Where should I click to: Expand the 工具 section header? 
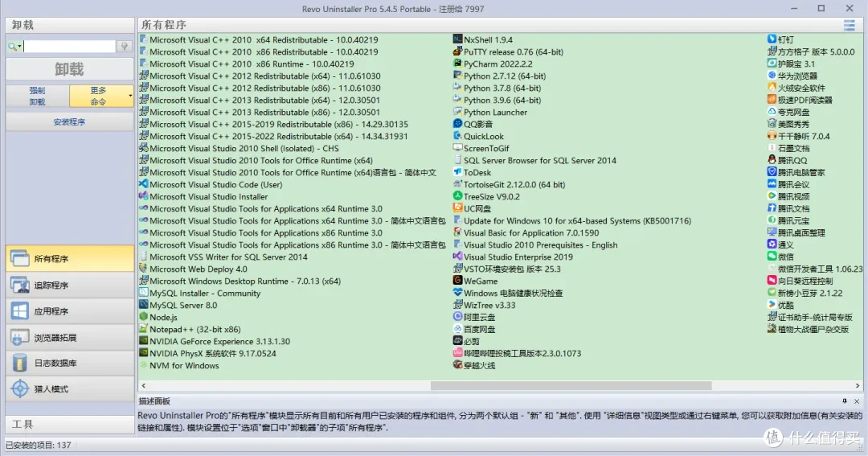70,425
